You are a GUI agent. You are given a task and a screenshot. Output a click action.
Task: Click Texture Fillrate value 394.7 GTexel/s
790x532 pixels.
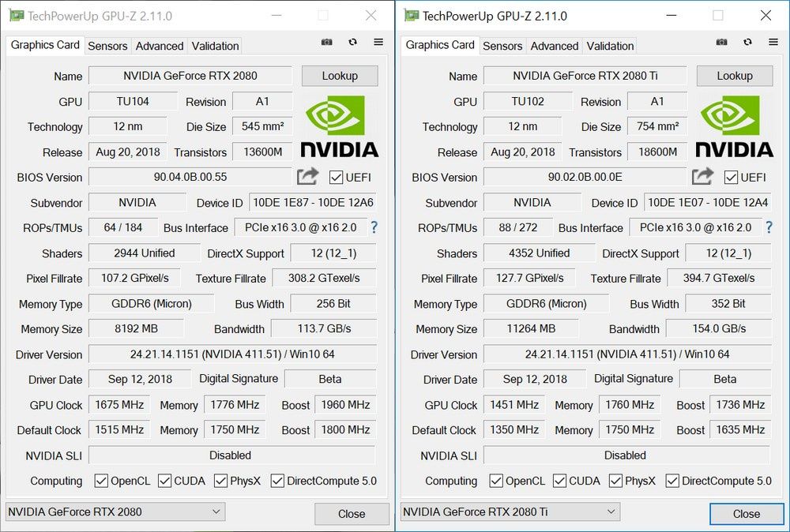[x=719, y=278]
